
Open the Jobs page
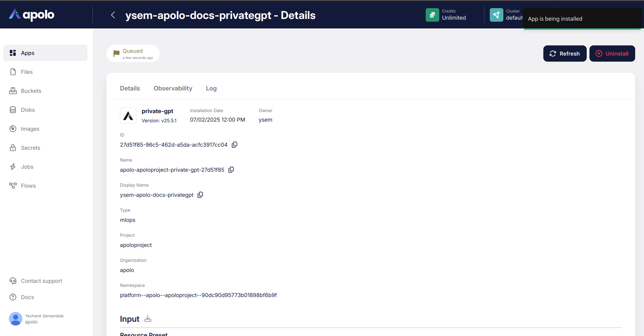pyautogui.click(x=27, y=167)
